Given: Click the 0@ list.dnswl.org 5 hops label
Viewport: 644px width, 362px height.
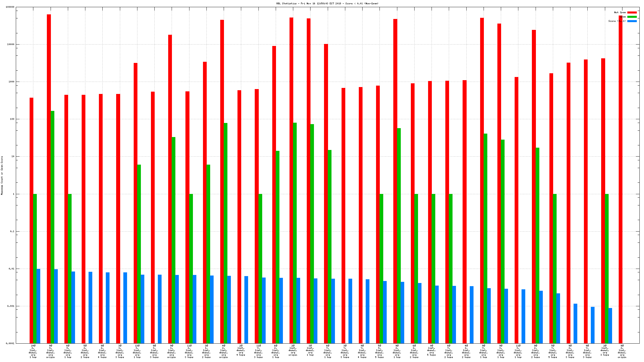Looking at the screenshot, I should 431,350.
